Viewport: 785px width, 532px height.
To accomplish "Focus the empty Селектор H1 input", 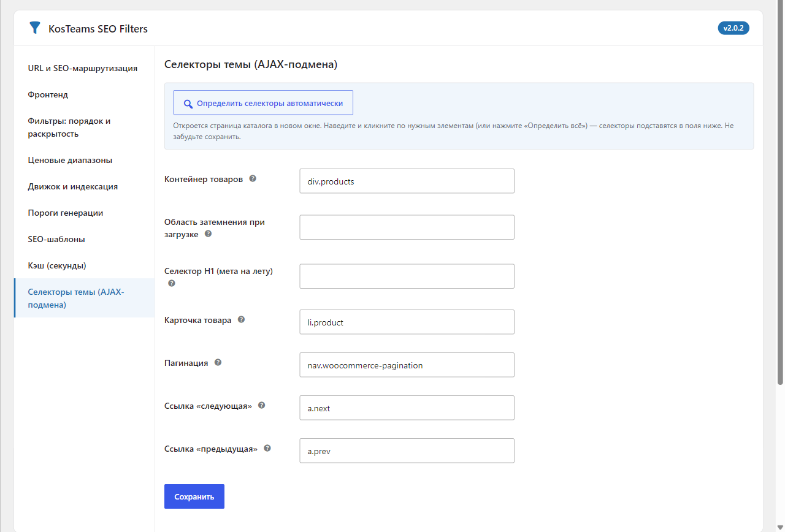I will point(407,276).
